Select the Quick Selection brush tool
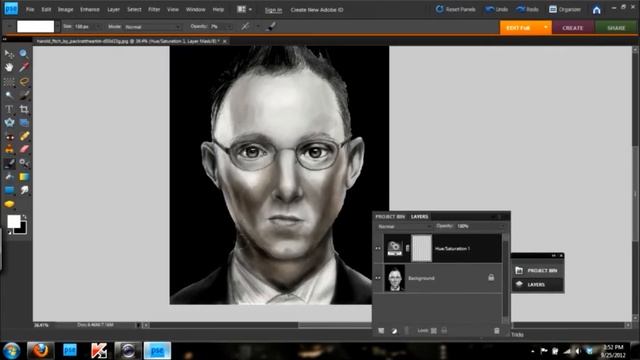 click(x=24, y=95)
